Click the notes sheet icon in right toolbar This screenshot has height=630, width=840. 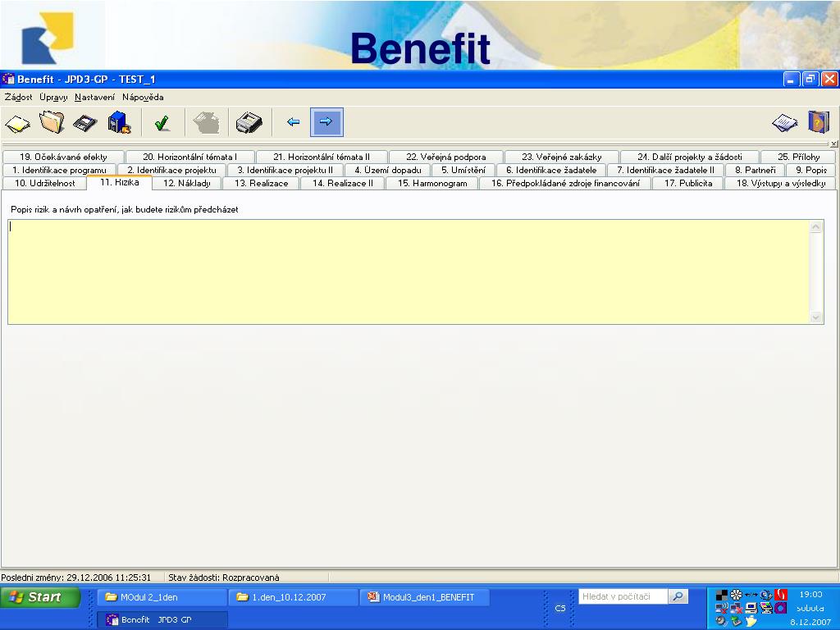785,123
